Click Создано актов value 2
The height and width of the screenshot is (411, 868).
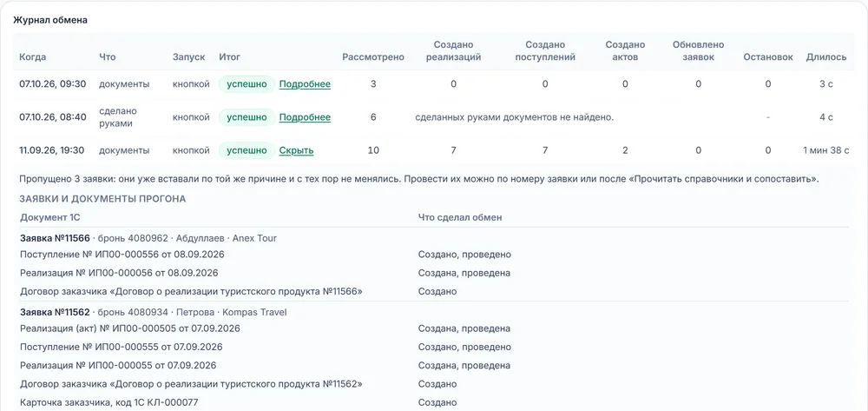coord(625,150)
